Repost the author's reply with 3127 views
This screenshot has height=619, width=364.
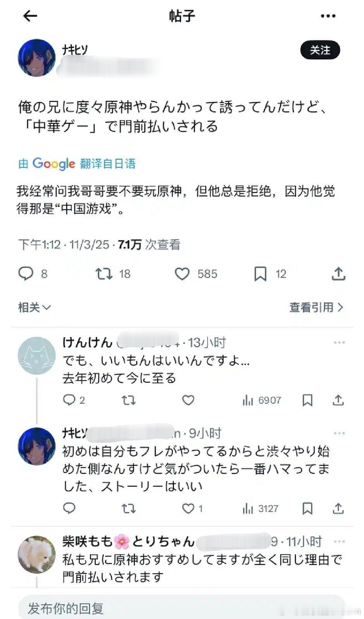[129, 508]
